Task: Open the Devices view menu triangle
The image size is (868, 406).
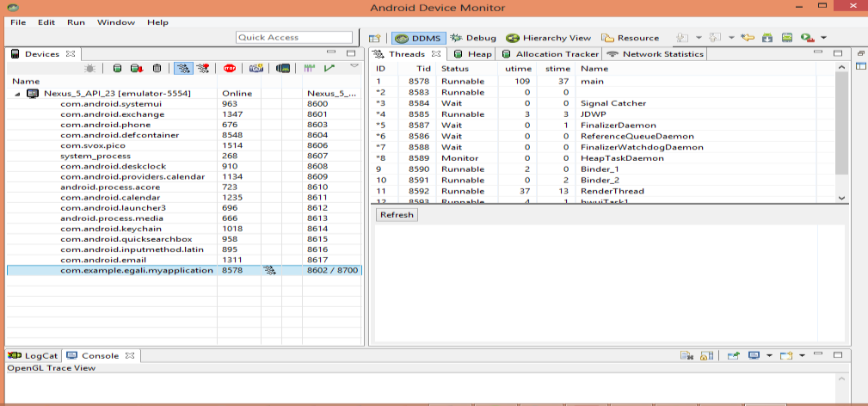Action: point(354,66)
